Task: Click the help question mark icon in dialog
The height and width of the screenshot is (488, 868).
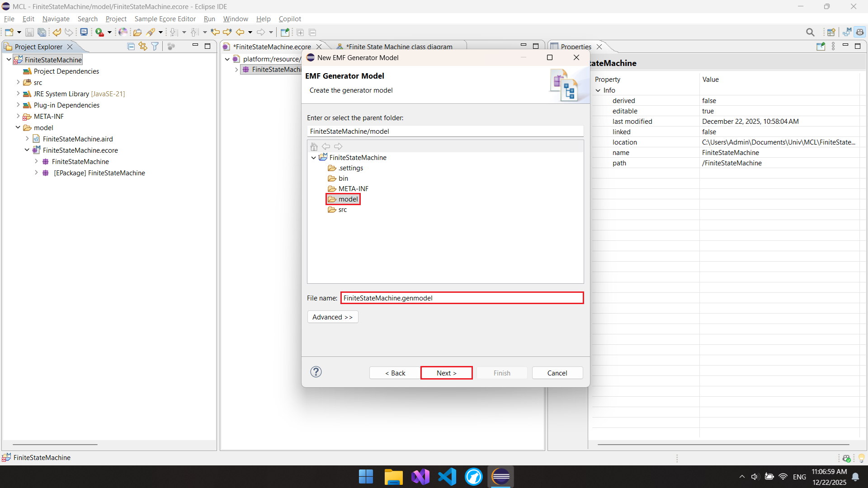Action: [316, 372]
